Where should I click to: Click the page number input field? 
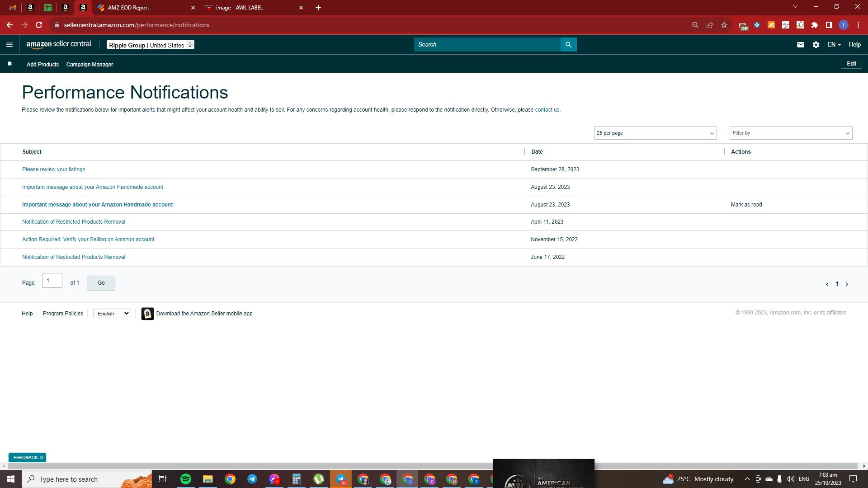point(52,281)
